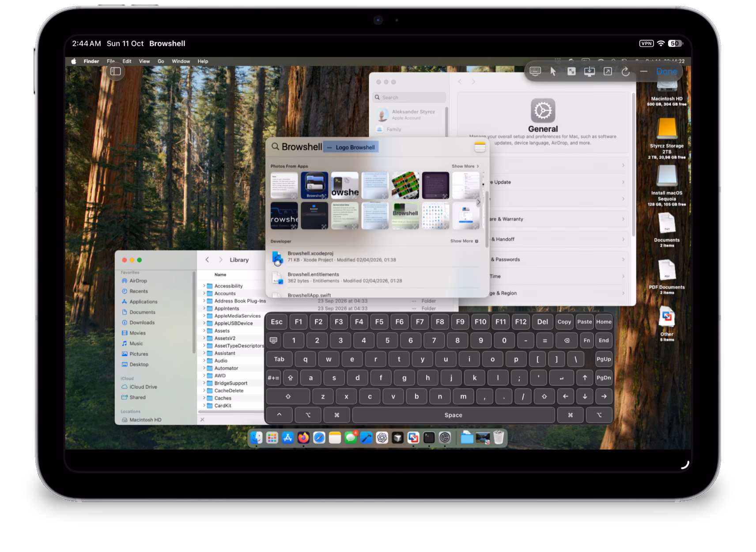Viewport: 756px width, 552px height.
Task: Tap Done in the Browshell toolbar
Action: pyautogui.click(x=666, y=71)
